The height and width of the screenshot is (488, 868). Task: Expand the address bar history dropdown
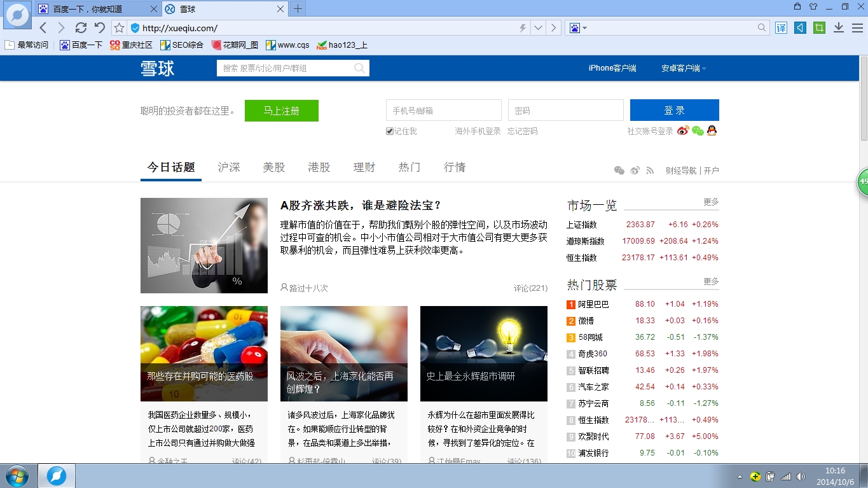539,28
